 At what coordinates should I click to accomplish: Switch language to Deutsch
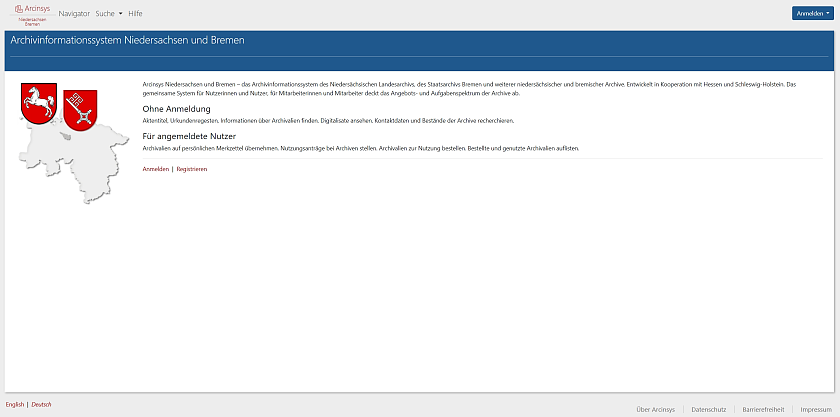[41, 405]
